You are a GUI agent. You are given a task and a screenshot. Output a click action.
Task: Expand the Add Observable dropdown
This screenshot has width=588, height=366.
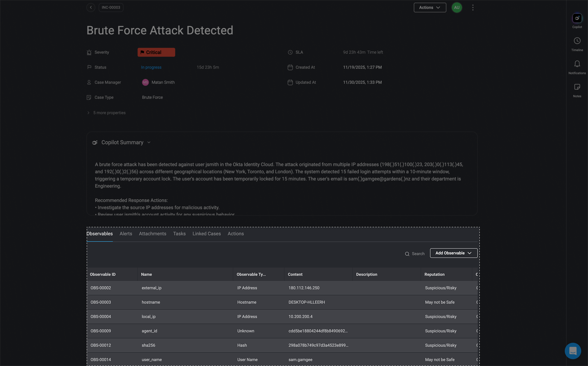pyautogui.click(x=453, y=253)
